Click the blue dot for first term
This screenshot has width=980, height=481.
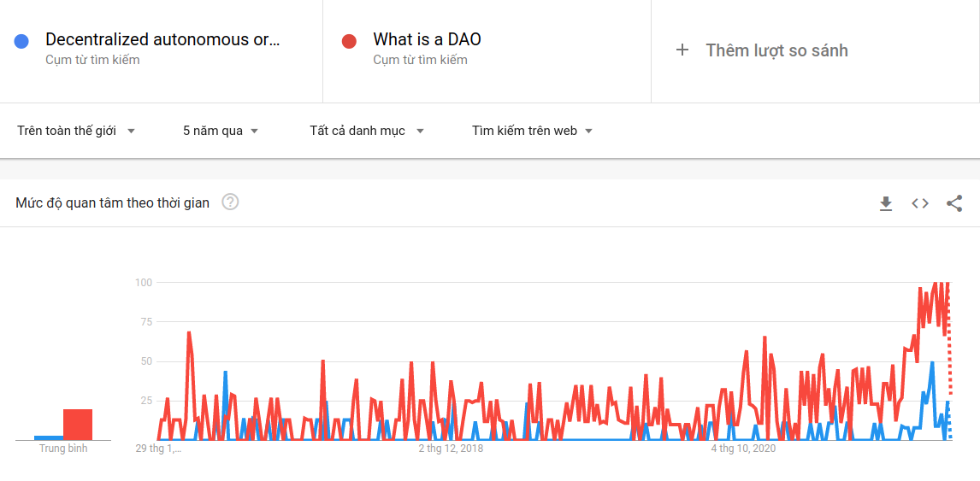point(22,41)
